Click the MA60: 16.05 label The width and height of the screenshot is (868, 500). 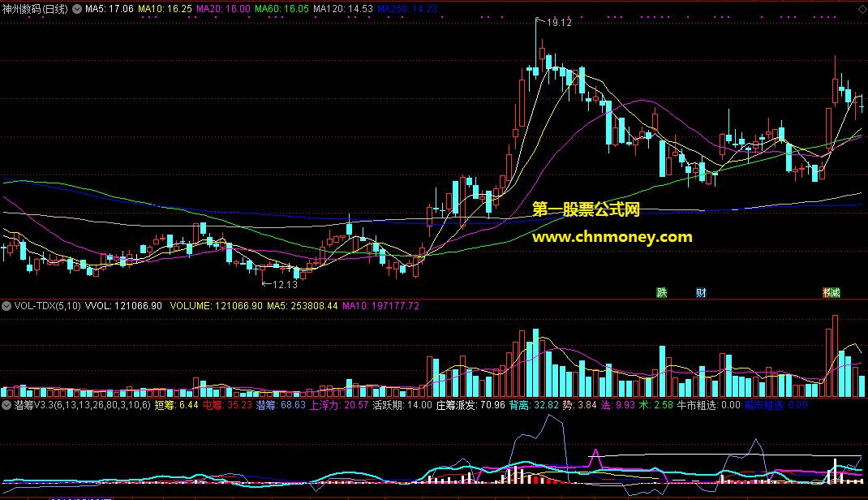tap(281, 9)
